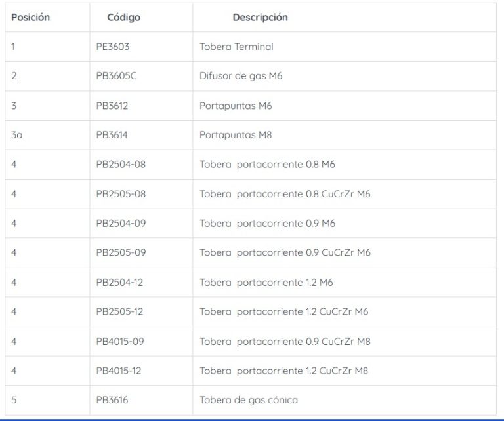Image resolution: width=504 pixels, height=421 pixels.
Task: Click the Posición column header
Action: [31, 18]
